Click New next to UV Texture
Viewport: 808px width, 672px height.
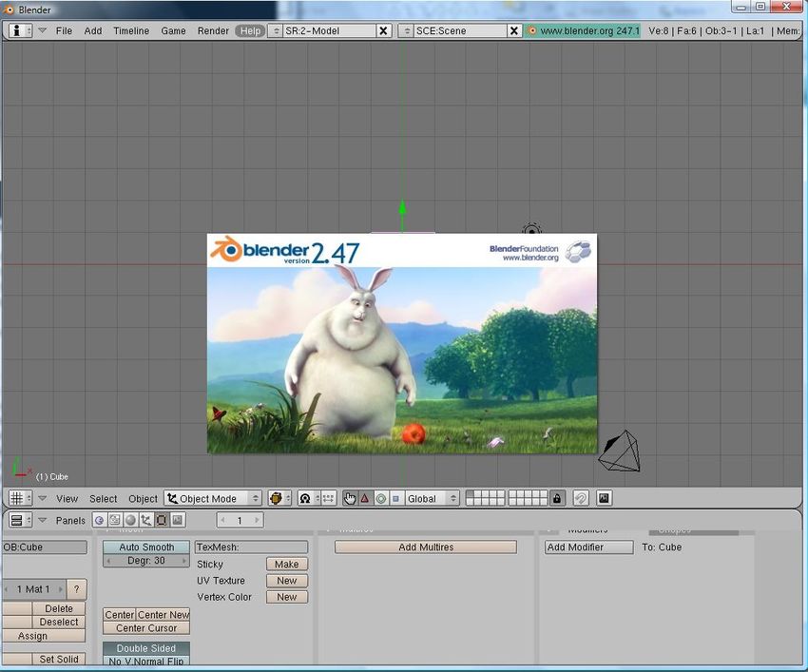click(286, 581)
